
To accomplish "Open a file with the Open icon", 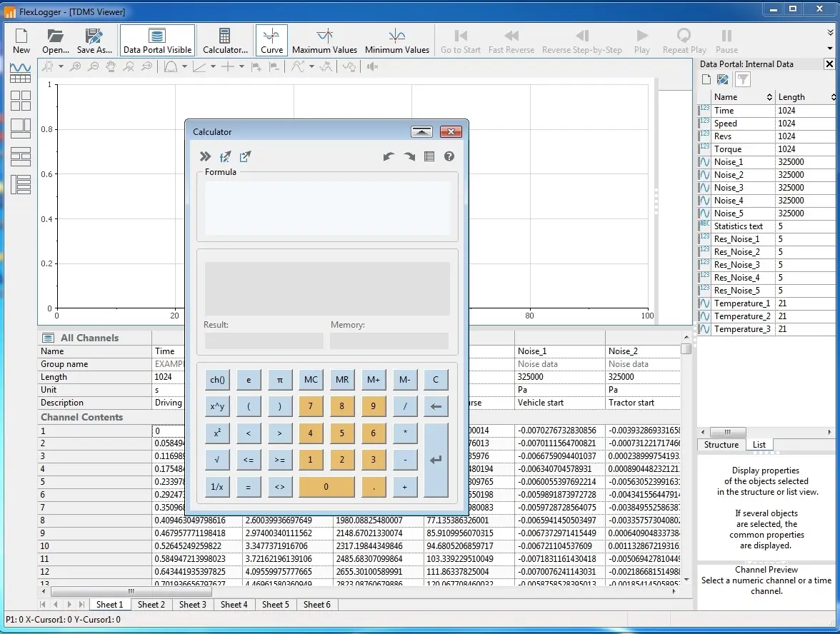I will (56, 41).
